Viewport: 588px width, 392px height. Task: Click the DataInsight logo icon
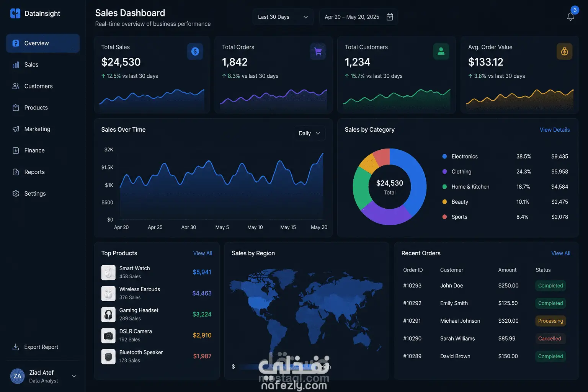(x=15, y=13)
